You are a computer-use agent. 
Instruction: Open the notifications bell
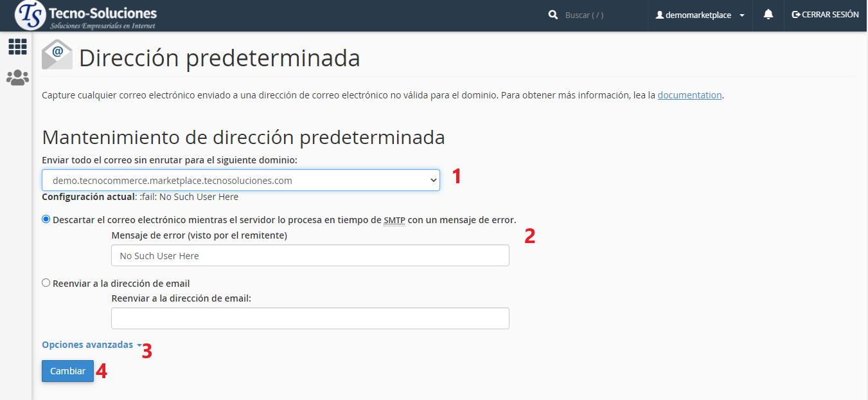point(768,15)
